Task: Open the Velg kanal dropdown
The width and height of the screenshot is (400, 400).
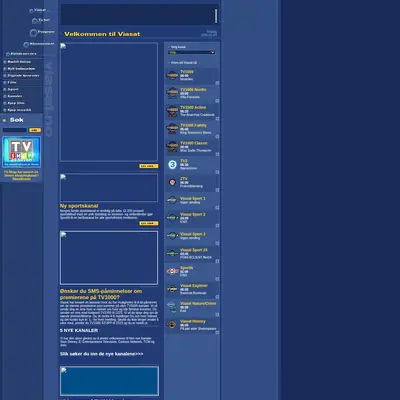Action: [192, 52]
